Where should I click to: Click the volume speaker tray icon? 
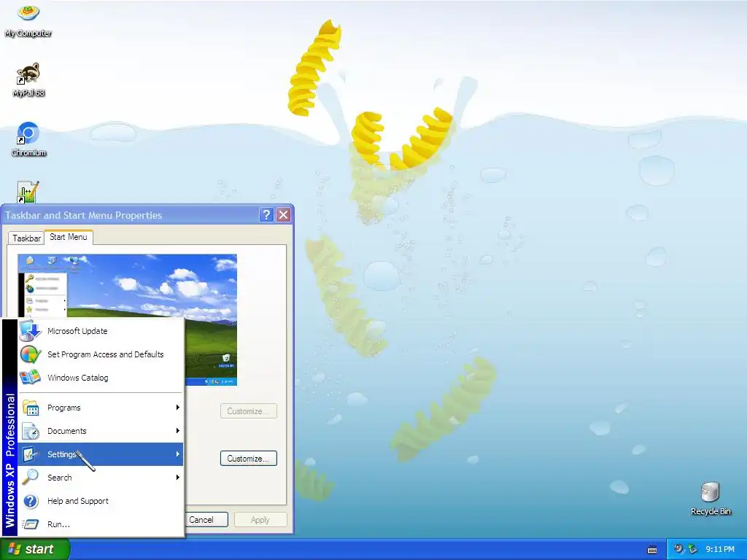tap(678, 549)
